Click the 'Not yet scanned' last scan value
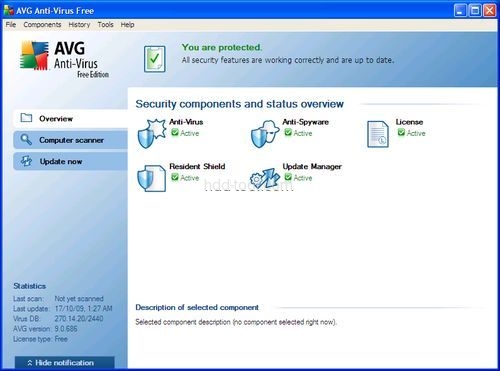The image size is (500, 371). point(79,299)
